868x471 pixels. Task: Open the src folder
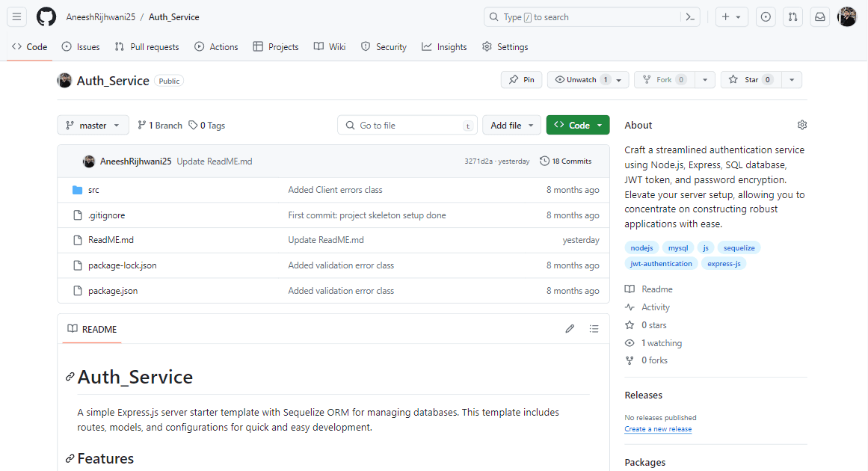click(93, 190)
